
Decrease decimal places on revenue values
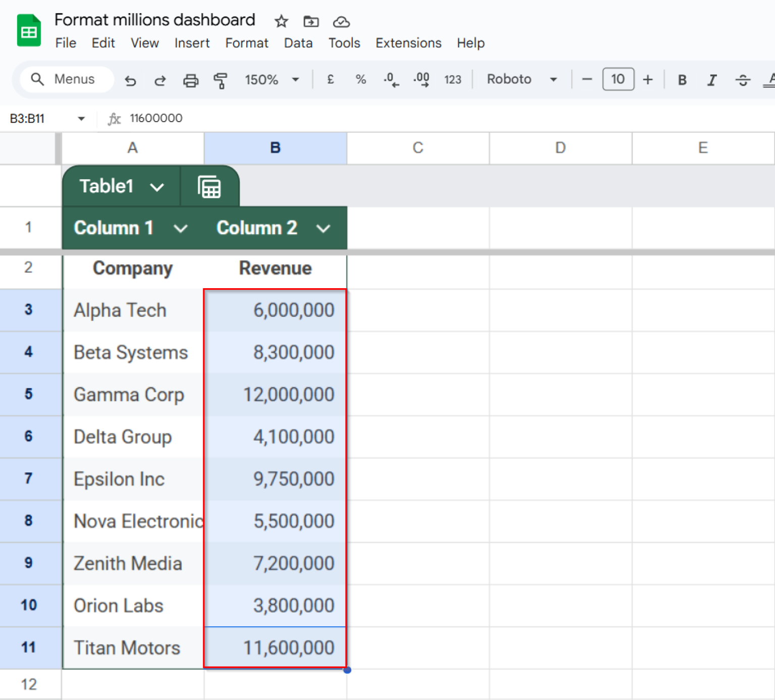(391, 79)
